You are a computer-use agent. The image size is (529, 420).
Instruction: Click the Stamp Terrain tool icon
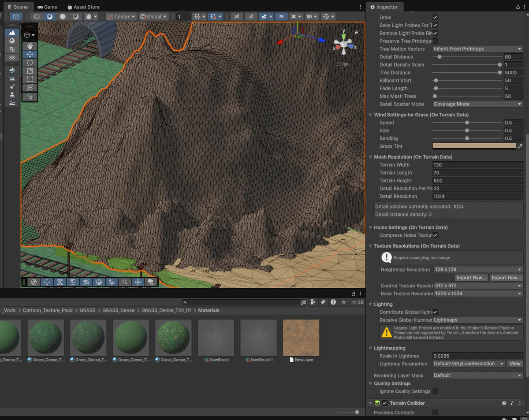pos(12,95)
